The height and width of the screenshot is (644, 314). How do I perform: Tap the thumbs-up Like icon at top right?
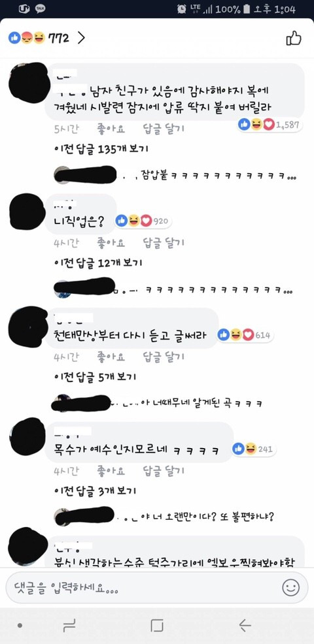point(294,38)
